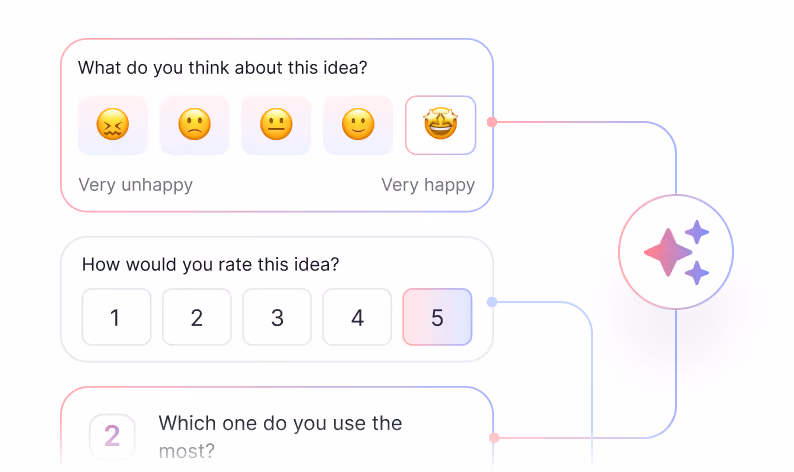Click the blue connector dot on rating card
The width and height of the screenshot is (794, 472).
pos(492,302)
